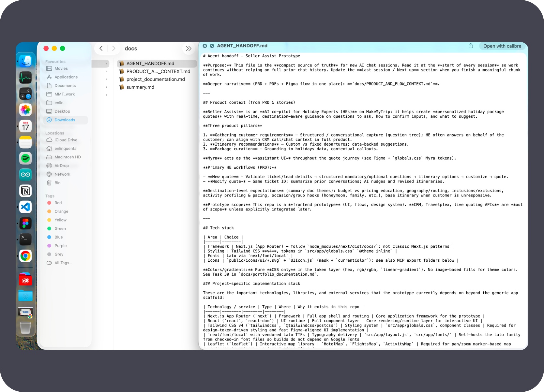Show files with the Green tag
Image resolution: width=544 pixels, height=392 pixels.
point(65,228)
